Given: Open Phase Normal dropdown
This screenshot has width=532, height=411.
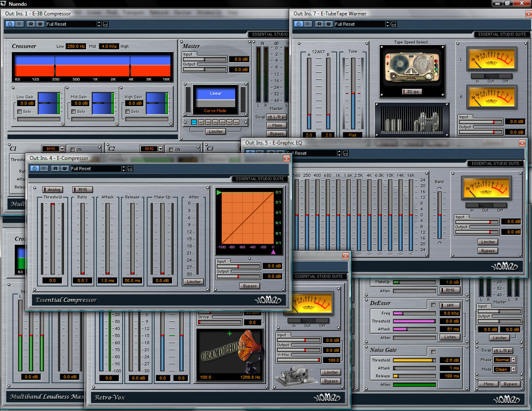Looking at the screenshot, I should point(514,360).
